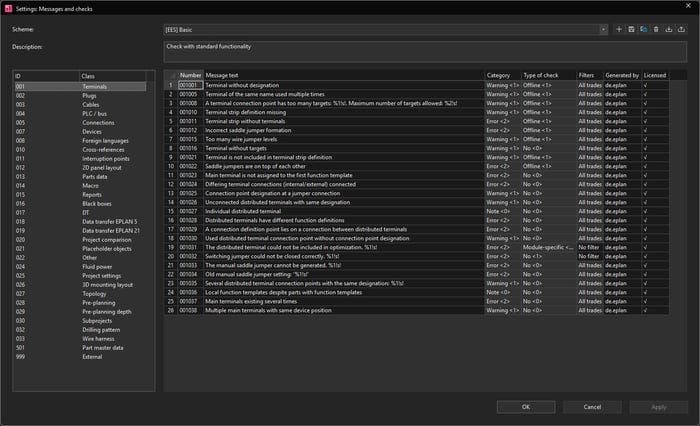The image size is (700, 426).
Task: Click the Cancel button
Action: click(x=592, y=407)
